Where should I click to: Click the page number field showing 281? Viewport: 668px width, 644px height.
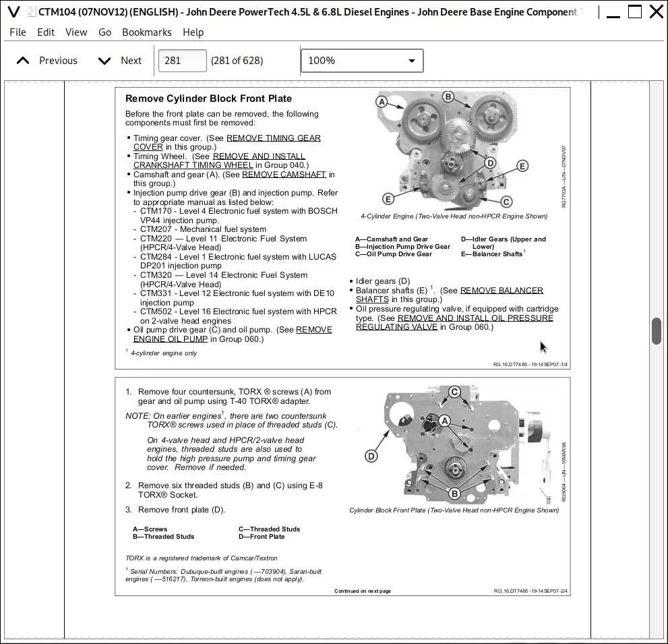click(x=183, y=61)
